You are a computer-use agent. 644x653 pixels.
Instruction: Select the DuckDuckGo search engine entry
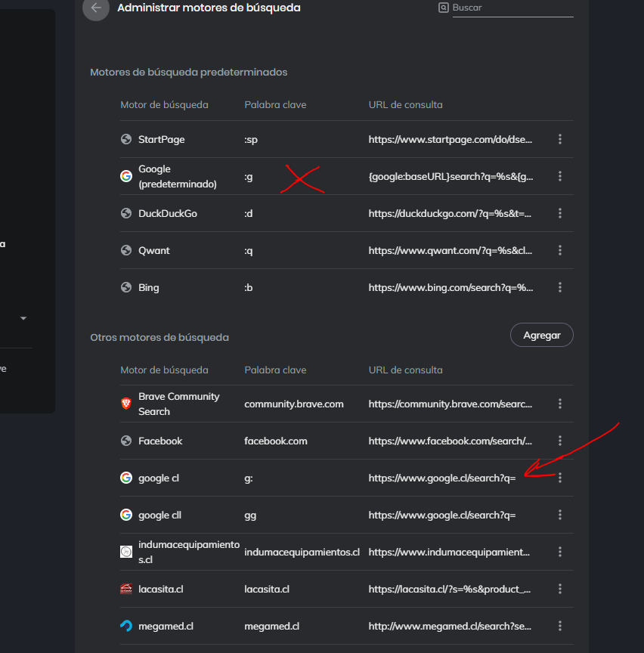tap(167, 213)
